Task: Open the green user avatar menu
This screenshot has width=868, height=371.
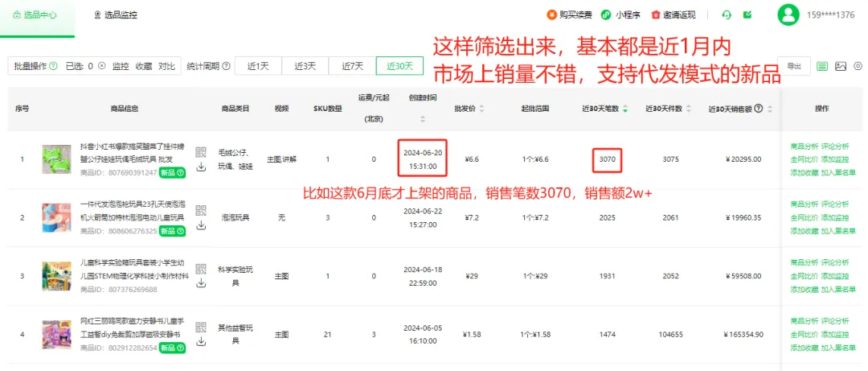Action: 788,15
